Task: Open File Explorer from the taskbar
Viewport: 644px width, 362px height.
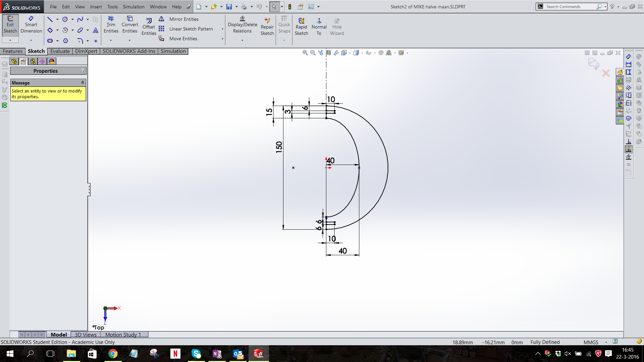Action: coord(71,354)
